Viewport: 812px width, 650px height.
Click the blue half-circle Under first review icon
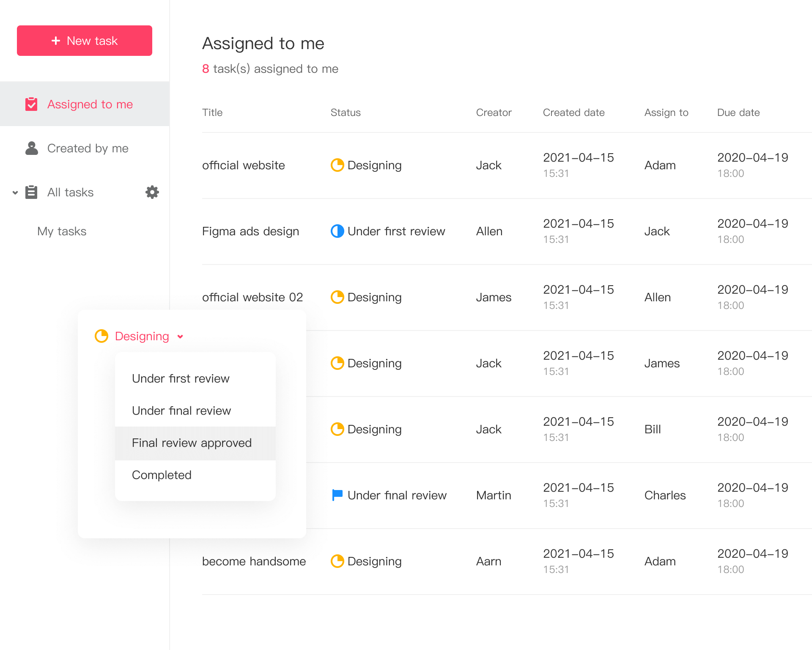[337, 231]
